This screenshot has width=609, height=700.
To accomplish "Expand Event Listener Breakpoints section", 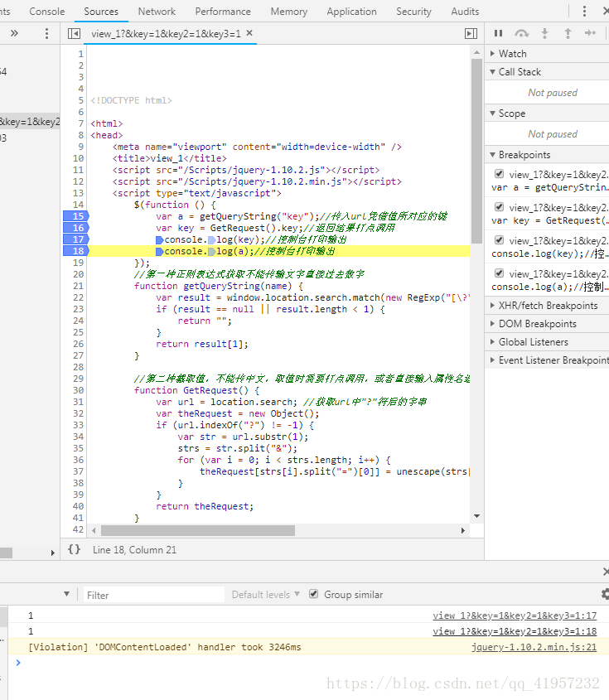I will tap(547, 360).
